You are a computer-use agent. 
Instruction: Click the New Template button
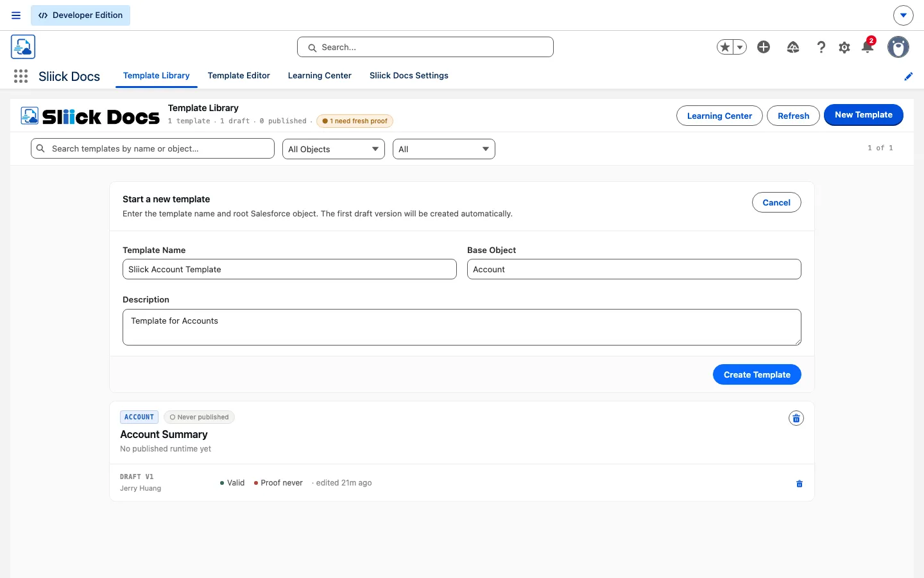click(864, 115)
